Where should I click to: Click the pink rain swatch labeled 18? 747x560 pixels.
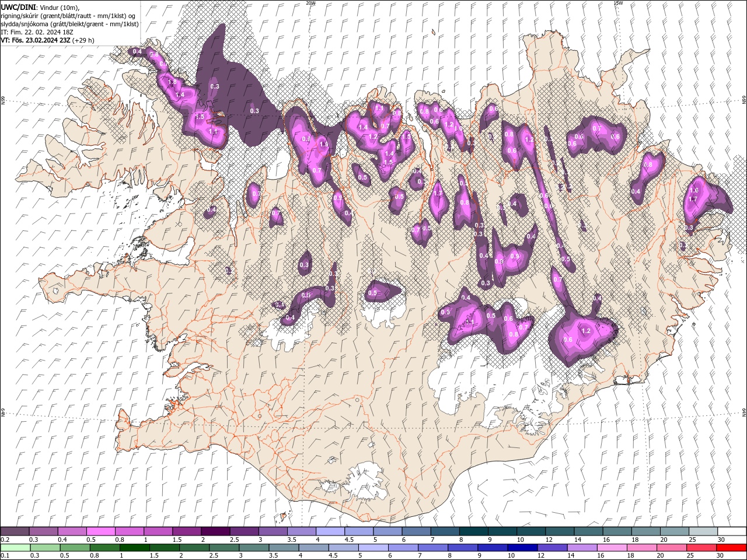point(643,548)
